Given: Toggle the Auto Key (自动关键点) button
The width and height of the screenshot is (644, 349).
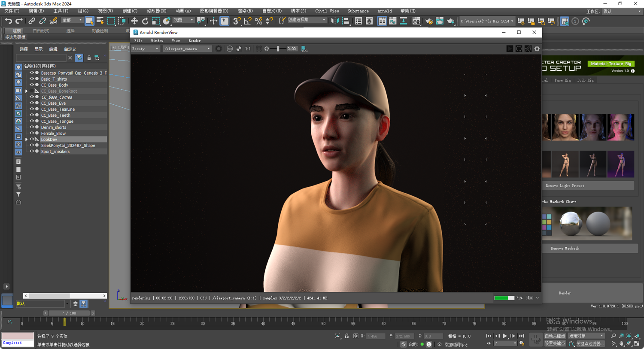Looking at the screenshot, I should point(555,336).
